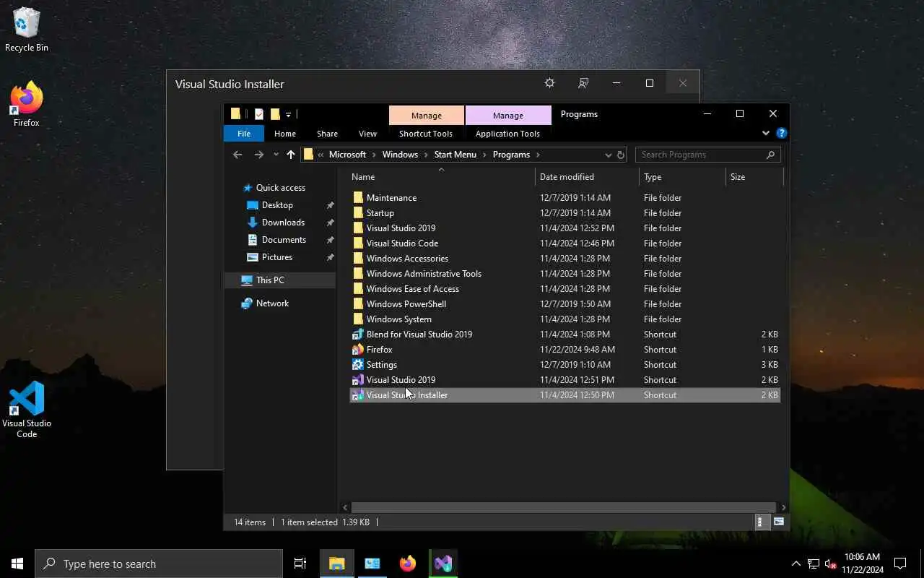Viewport: 924px width, 578px height.
Task: Select the Startup folder row
Action: click(x=565, y=213)
